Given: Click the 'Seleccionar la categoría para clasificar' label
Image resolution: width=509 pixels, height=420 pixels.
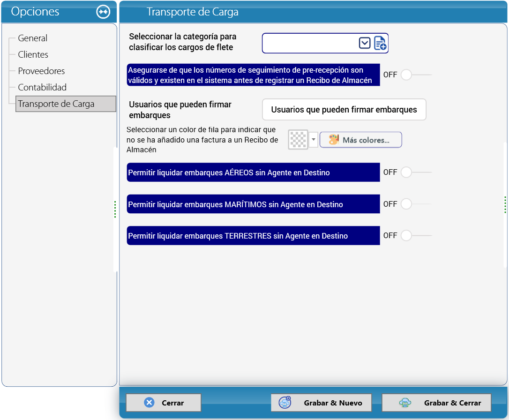Looking at the screenshot, I should click(x=183, y=42).
